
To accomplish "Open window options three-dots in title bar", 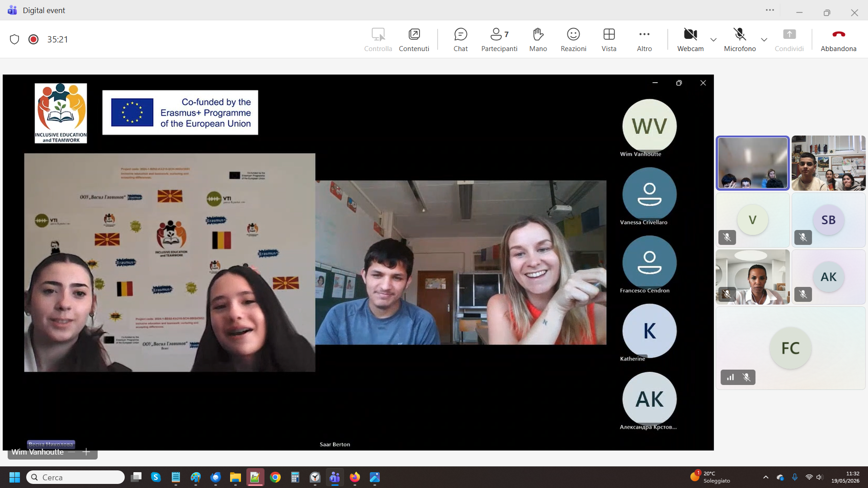I will (x=770, y=10).
